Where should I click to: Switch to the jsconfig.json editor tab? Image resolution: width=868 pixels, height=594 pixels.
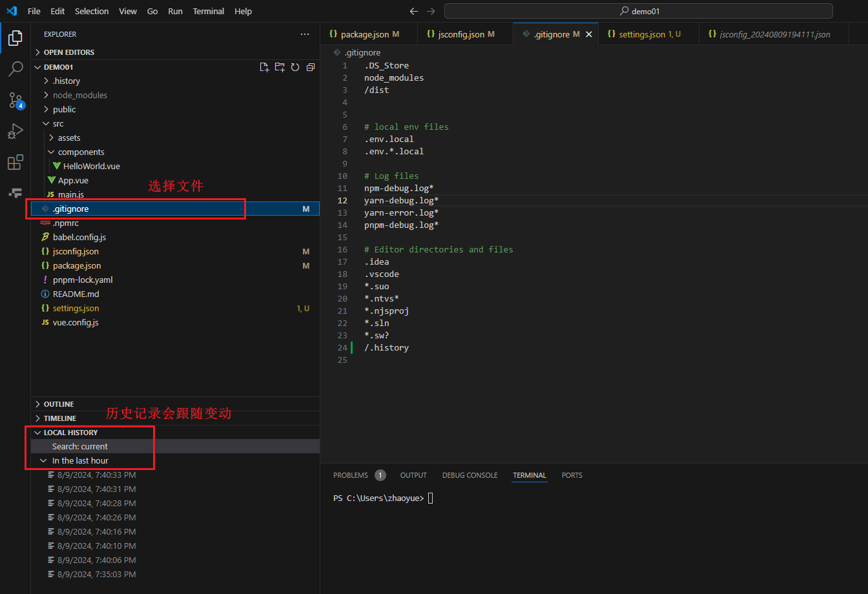(465, 34)
